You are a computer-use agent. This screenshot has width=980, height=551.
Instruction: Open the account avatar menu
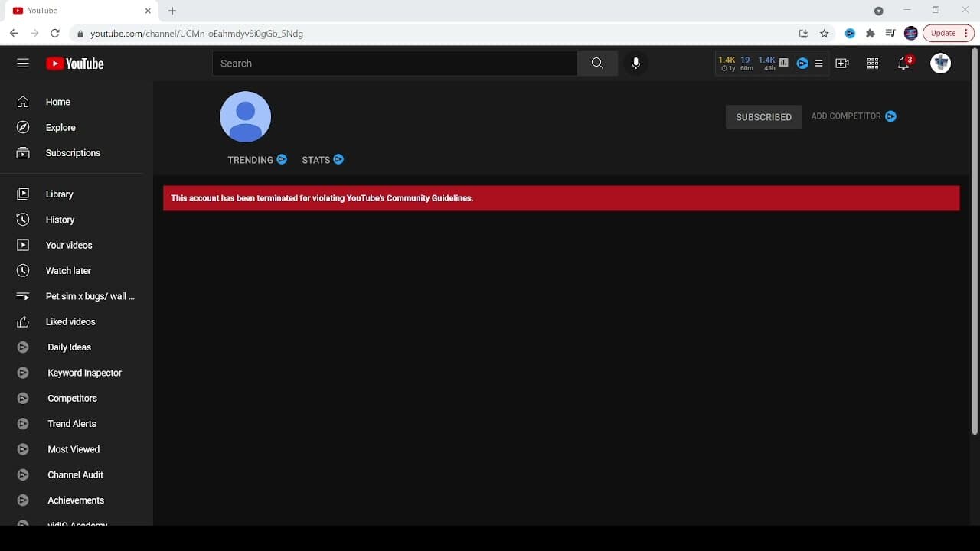point(941,64)
